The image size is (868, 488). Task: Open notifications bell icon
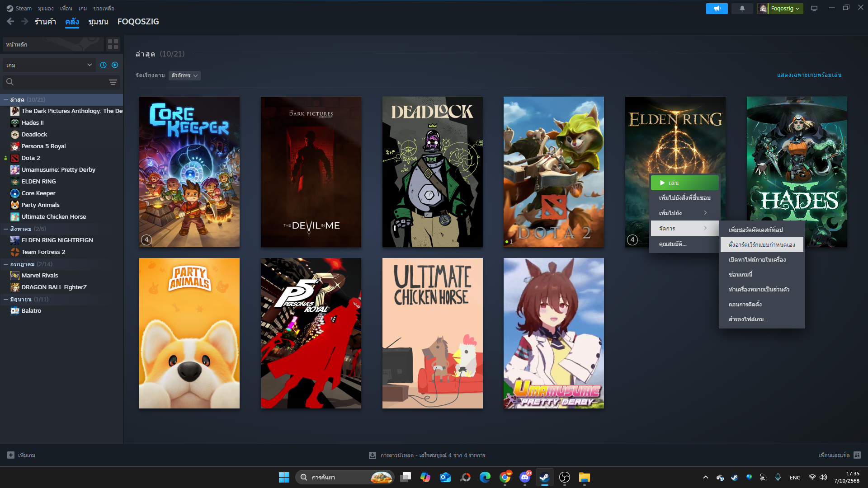coord(742,9)
